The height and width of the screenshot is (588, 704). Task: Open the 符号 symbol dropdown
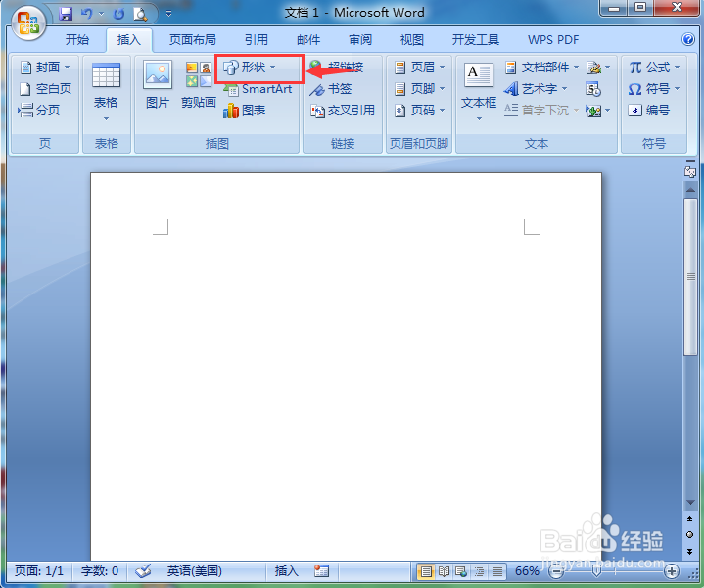[655, 89]
